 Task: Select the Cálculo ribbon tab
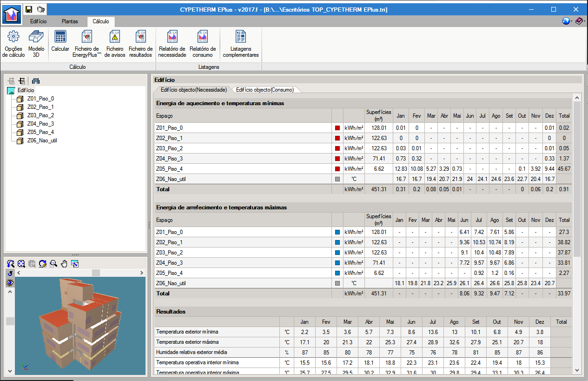[x=101, y=21]
